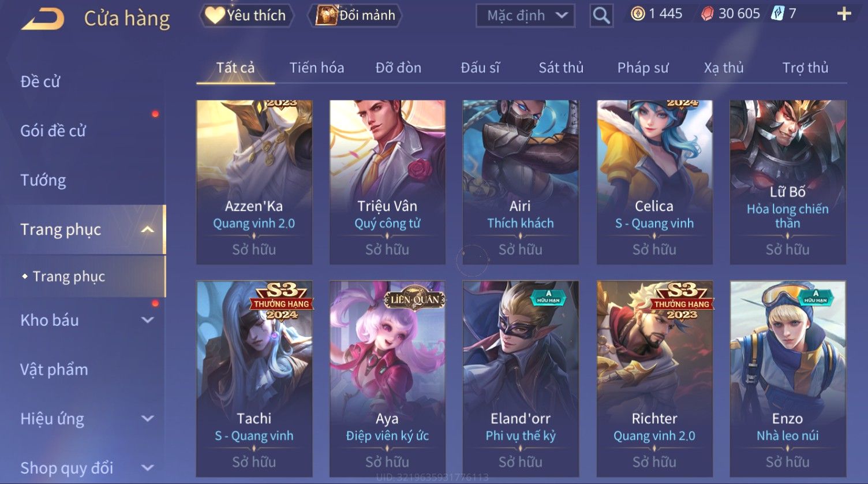Image resolution: width=868 pixels, height=484 pixels.
Task: Collapse the Trang phục sidebar section
Action: click(x=148, y=230)
